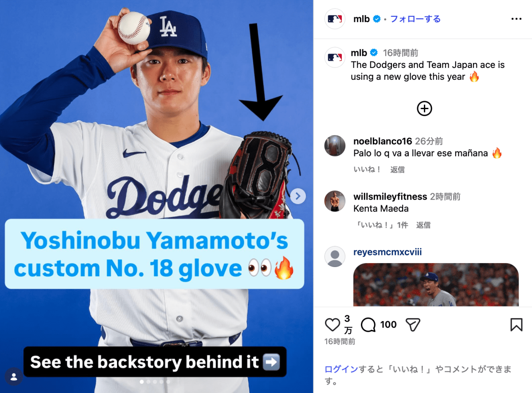The width and height of the screenshot is (532, 393).
Task: Open comments via the speech bubble icon
Action: pos(368,325)
